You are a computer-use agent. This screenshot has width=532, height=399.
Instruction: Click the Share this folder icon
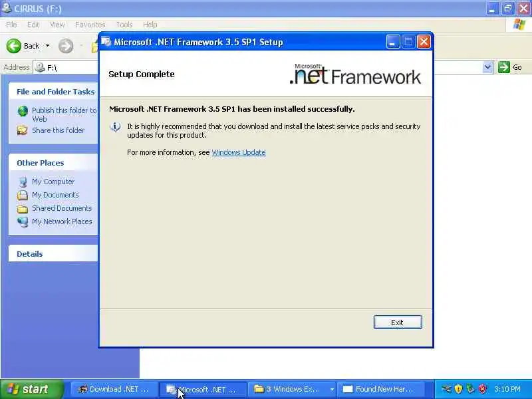point(23,130)
